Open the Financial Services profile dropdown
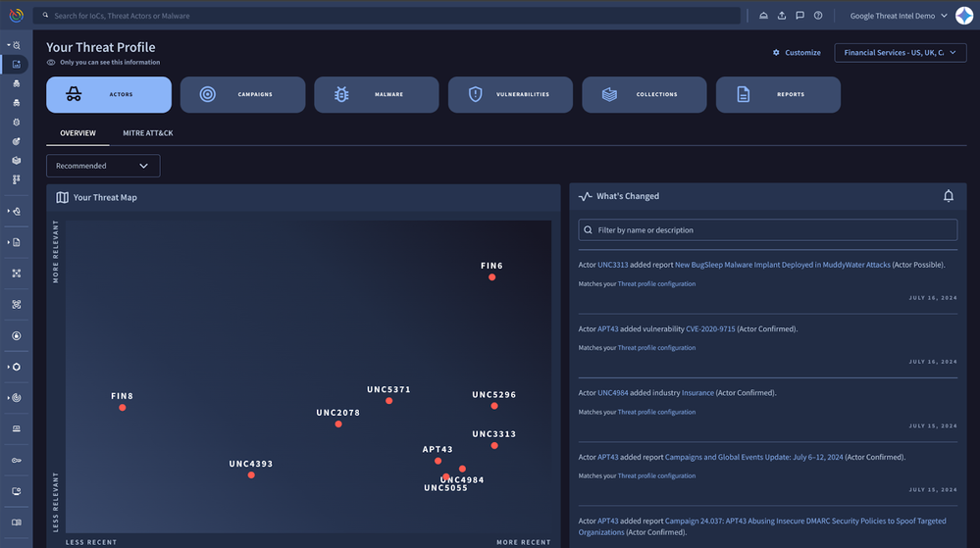 pos(900,53)
